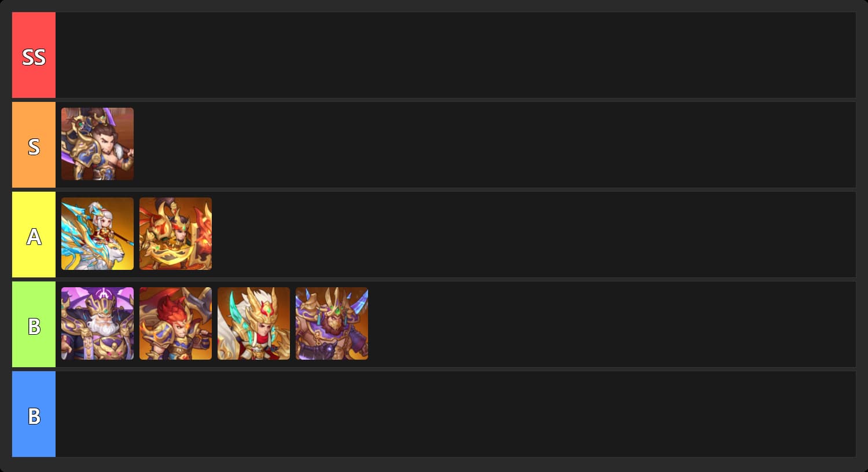Screen dimensions: 868x472
Task: Select the green B tier label
Action: tap(34, 324)
